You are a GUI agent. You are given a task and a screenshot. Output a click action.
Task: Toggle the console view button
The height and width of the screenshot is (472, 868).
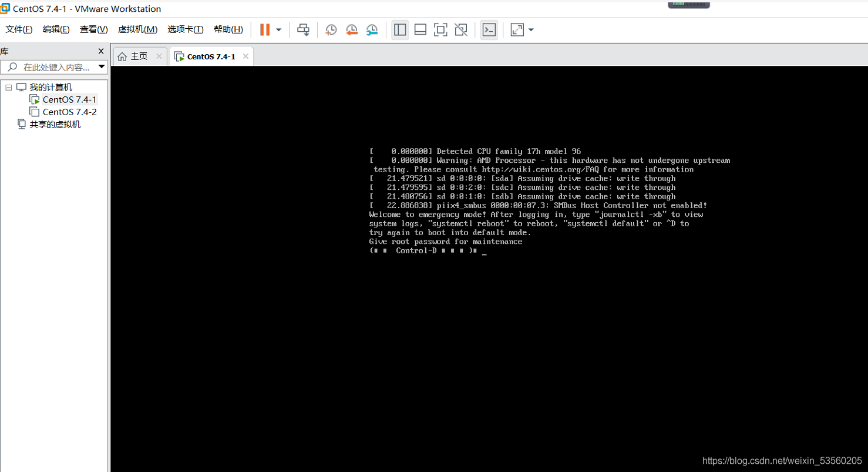tap(489, 30)
